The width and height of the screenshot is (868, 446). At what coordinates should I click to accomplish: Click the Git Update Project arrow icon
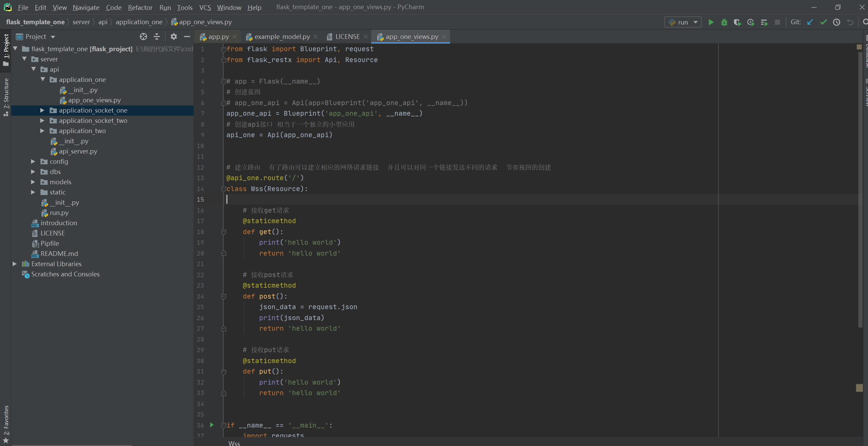pos(810,23)
